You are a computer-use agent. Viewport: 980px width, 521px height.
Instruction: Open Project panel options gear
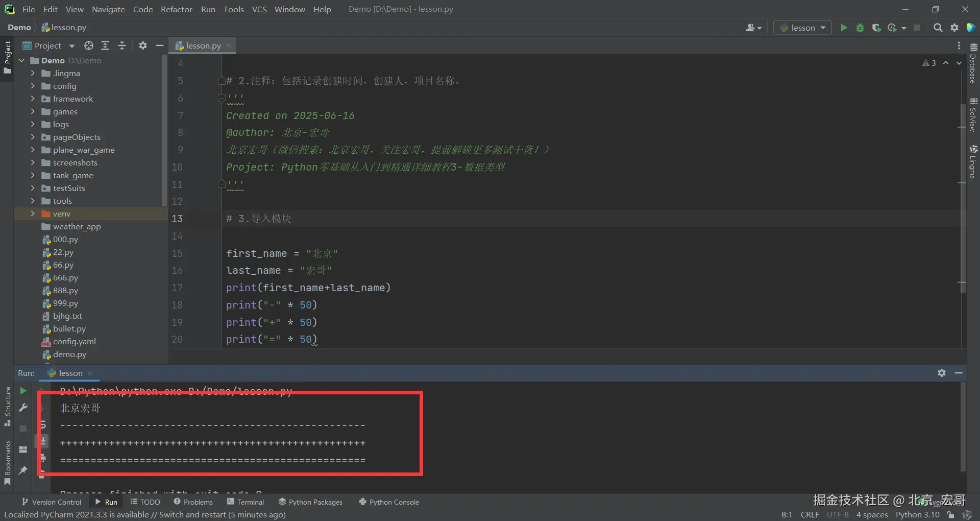pyautogui.click(x=143, y=45)
